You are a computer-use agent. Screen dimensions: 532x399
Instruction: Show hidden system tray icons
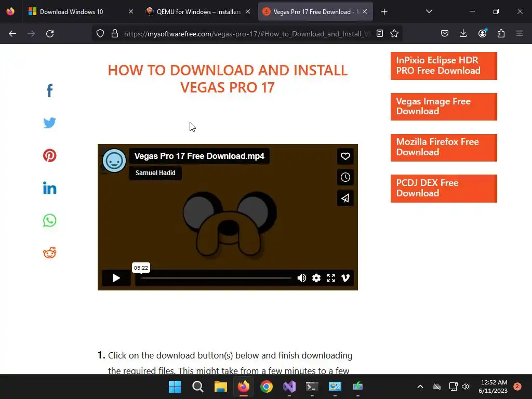(x=420, y=387)
